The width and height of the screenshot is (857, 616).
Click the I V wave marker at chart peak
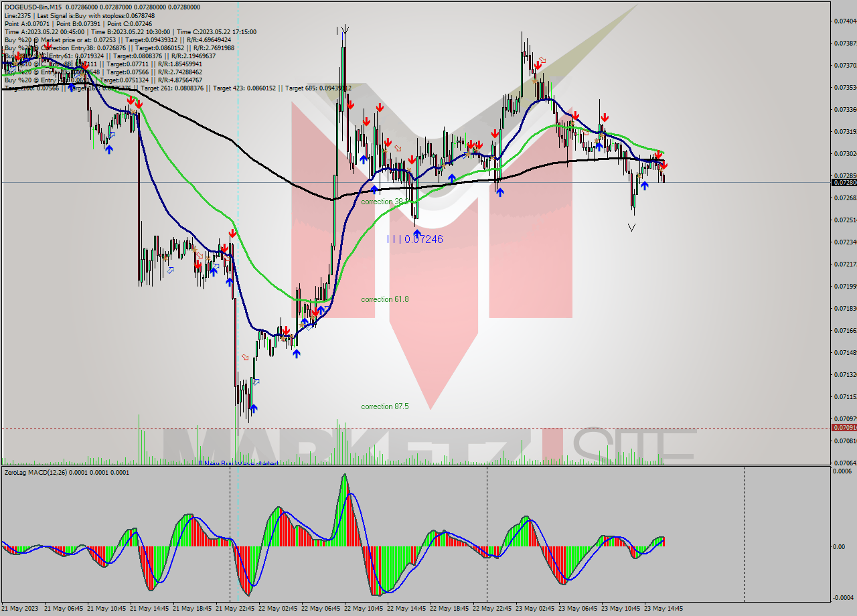click(x=342, y=29)
